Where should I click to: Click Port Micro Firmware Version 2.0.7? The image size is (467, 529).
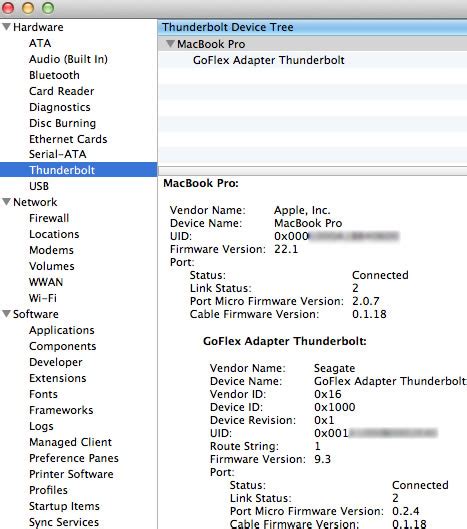366,301
